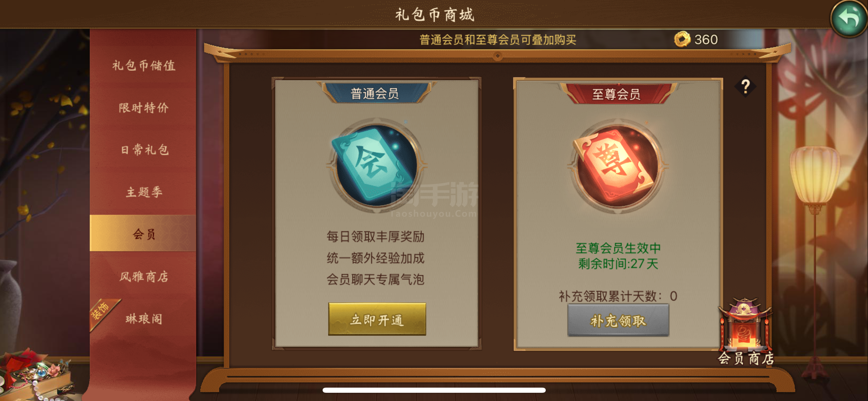Click the 补充领取 button
The width and height of the screenshot is (868, 401).
click(618, 320)
